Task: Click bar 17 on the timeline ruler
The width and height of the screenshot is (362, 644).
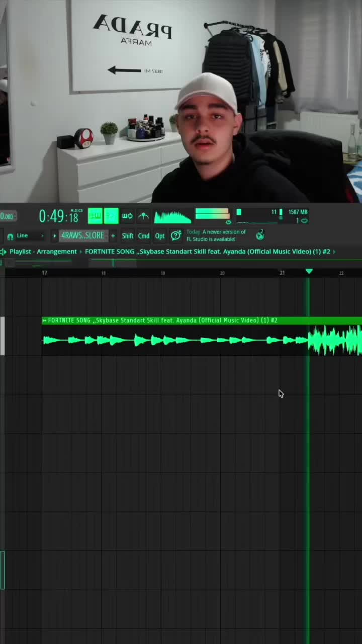Action: pyautogui.click(x=45, y=273)
